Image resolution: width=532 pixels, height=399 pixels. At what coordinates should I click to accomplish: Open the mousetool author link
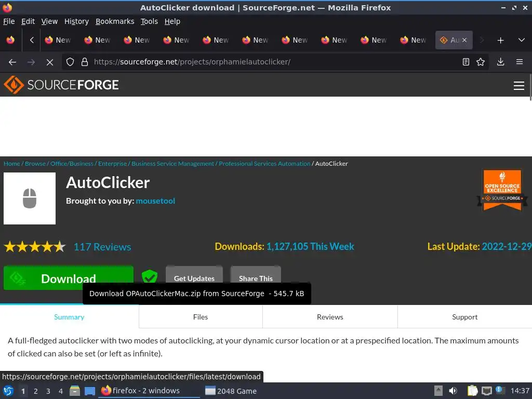[x=155, y=201]
